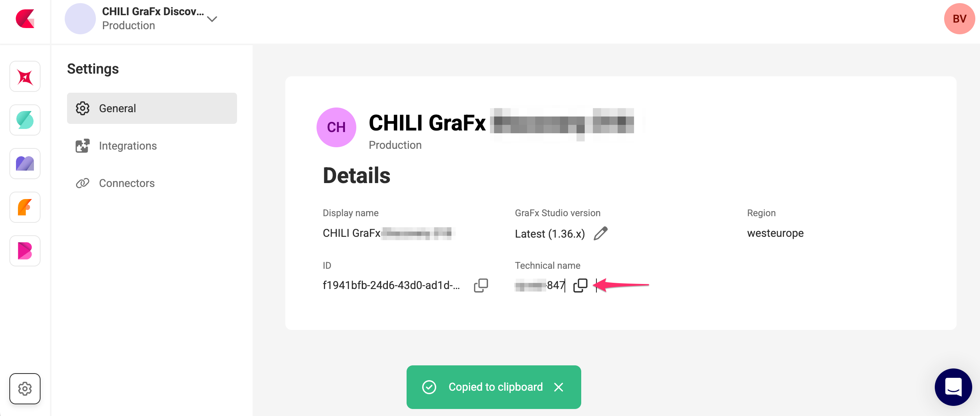Open the Connectors settings section

[127, 183]
